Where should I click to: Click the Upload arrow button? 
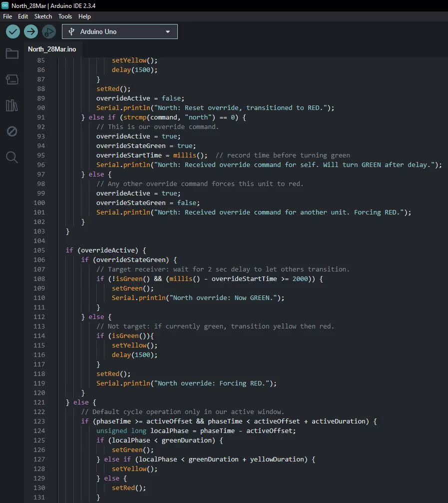[31, 31]
